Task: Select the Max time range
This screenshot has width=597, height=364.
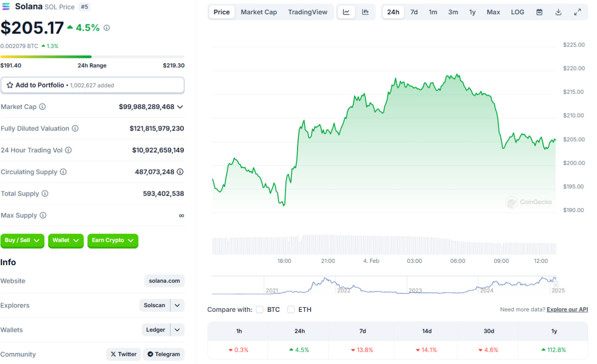Action: 493,12
